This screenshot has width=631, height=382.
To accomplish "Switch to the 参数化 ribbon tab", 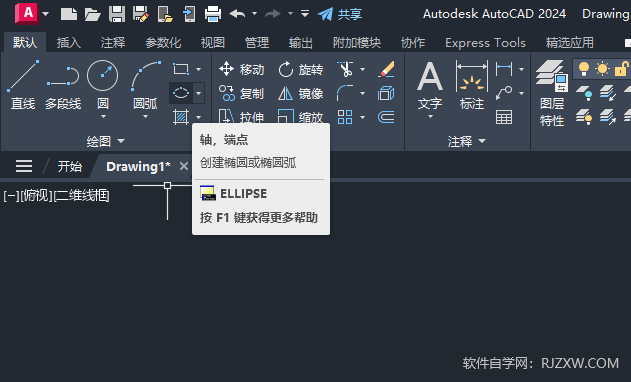I will pos(163,42).
